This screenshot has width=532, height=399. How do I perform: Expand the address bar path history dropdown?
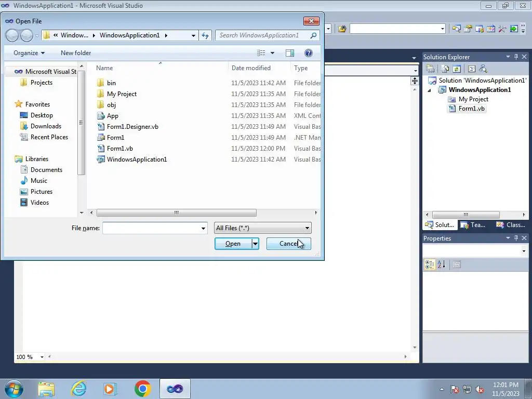tap(193, 35)
